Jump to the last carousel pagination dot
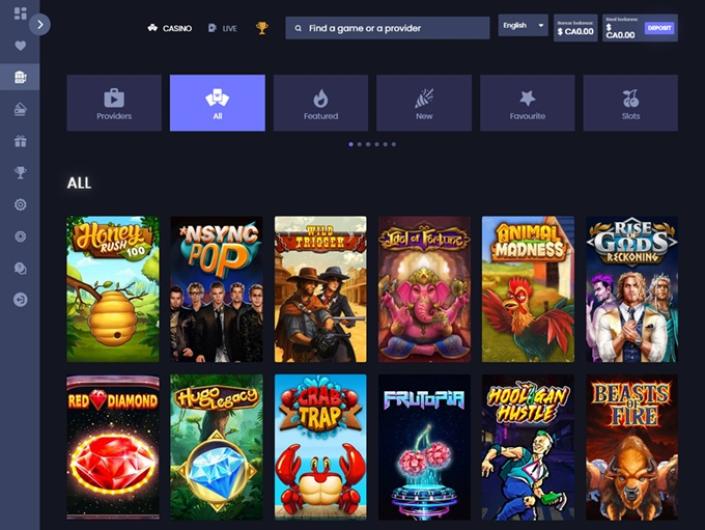705x530 pixels. (x=394, y=144)
